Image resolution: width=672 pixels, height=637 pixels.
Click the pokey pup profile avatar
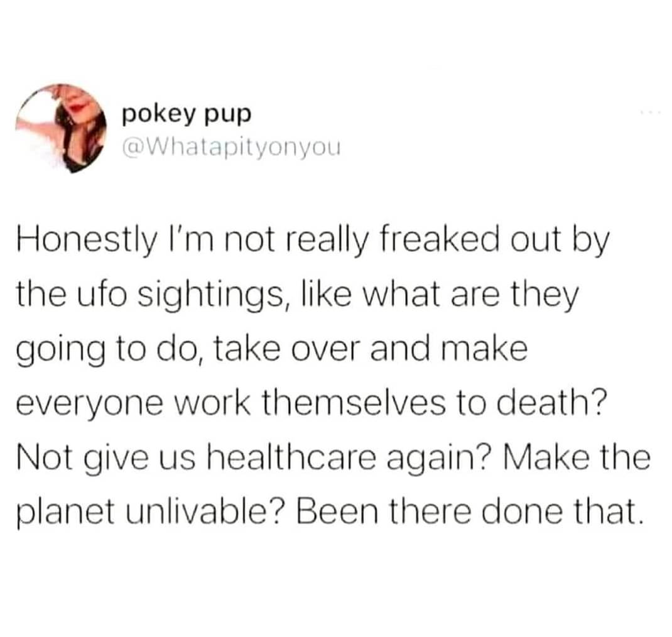(62, 128)
